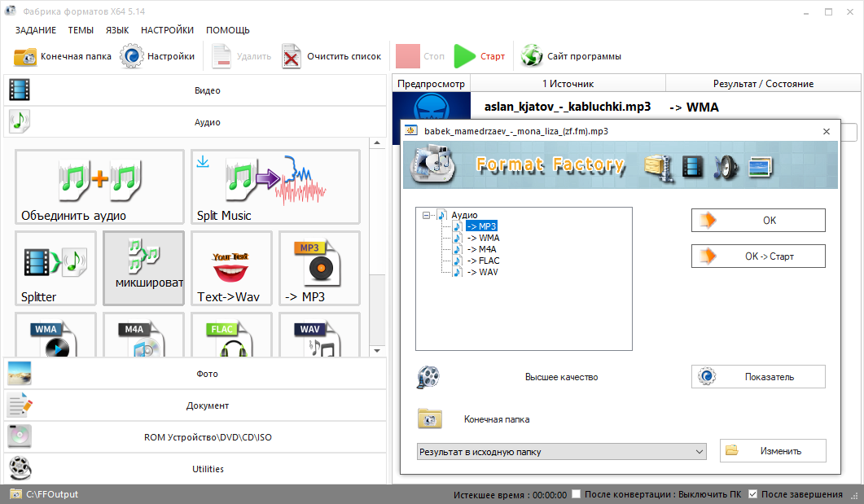Choose the Splitter audio tool
Viewport: 864px width, 504px height.
tap(55, 268)
